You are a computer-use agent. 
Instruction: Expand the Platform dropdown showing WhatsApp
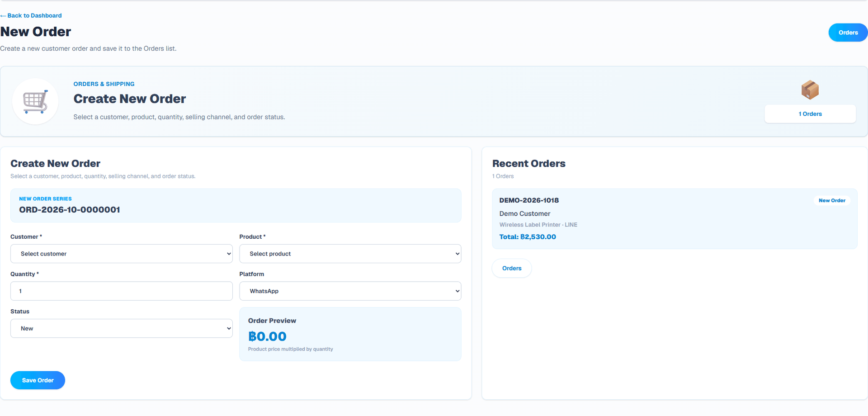point(350,291)
